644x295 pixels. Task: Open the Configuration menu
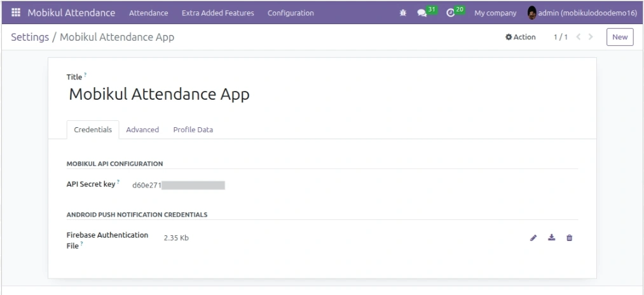coord(291,13)
